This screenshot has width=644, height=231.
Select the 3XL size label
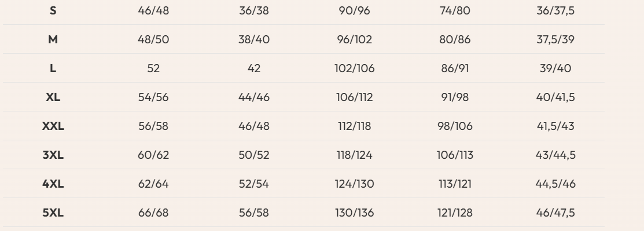(53, 155)
